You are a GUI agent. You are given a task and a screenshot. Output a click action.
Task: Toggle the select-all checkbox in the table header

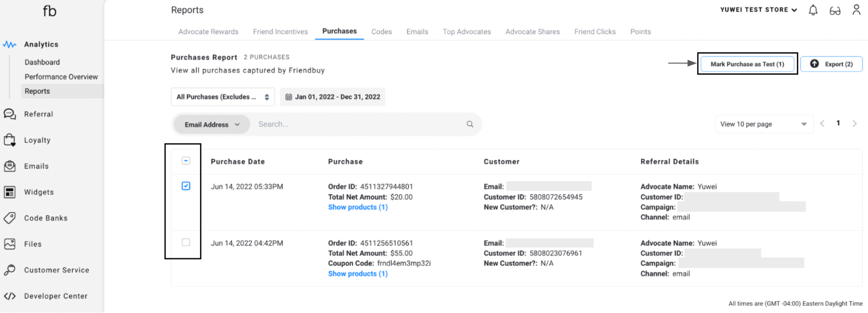[186, 161]
